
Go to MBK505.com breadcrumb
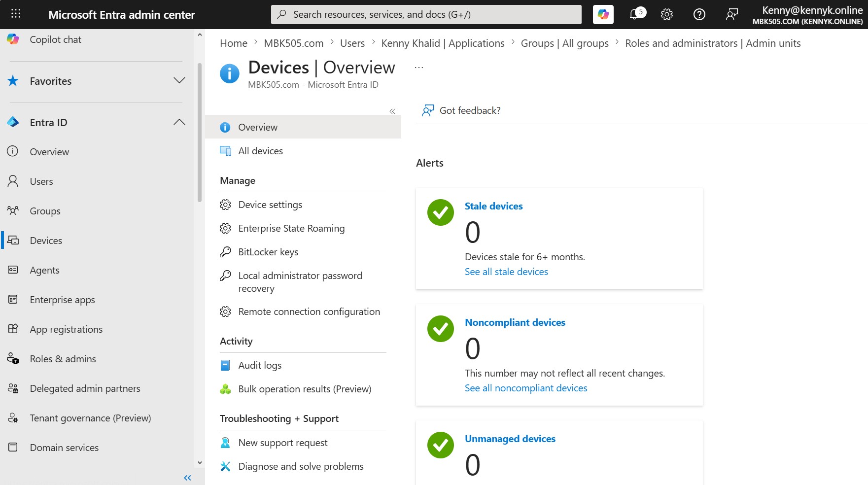pyautogui.click(x=294, y=43)
